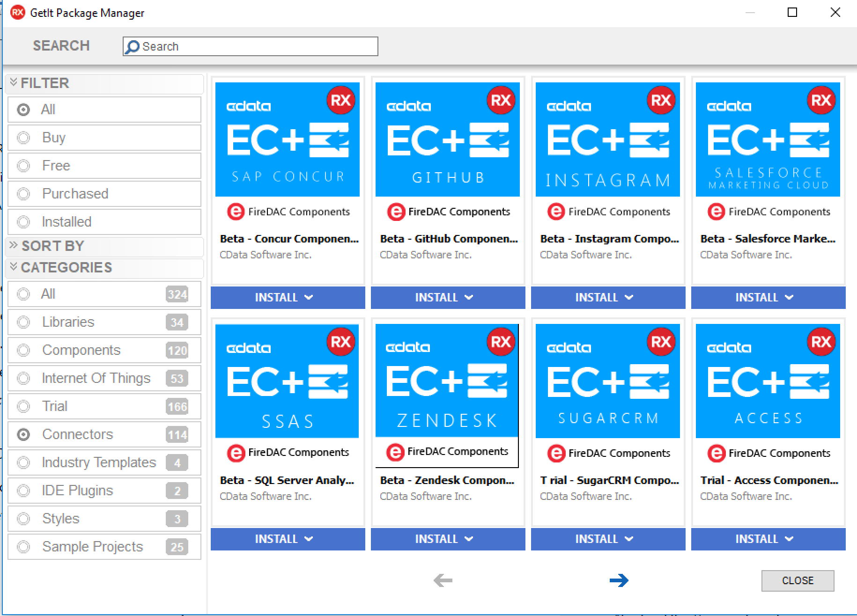Open Install dropdown for Concur Components

tap(288, 298)
